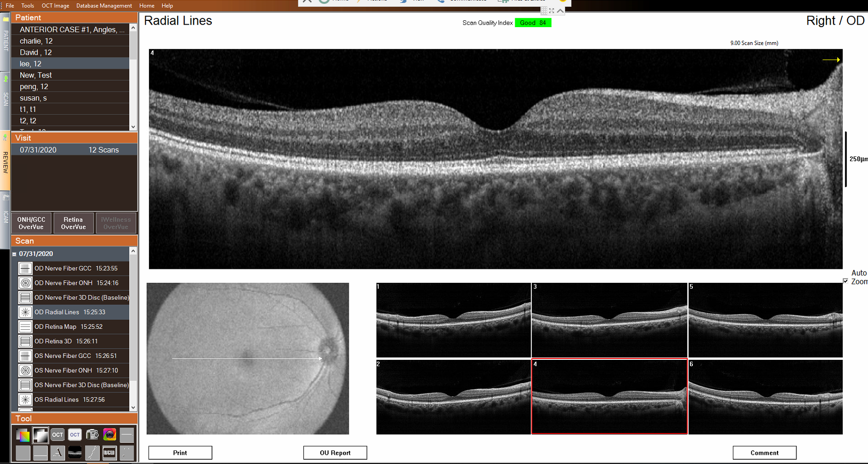Select patient 'David , 12'
Viewport: 868px width, 464px height.
70,52
